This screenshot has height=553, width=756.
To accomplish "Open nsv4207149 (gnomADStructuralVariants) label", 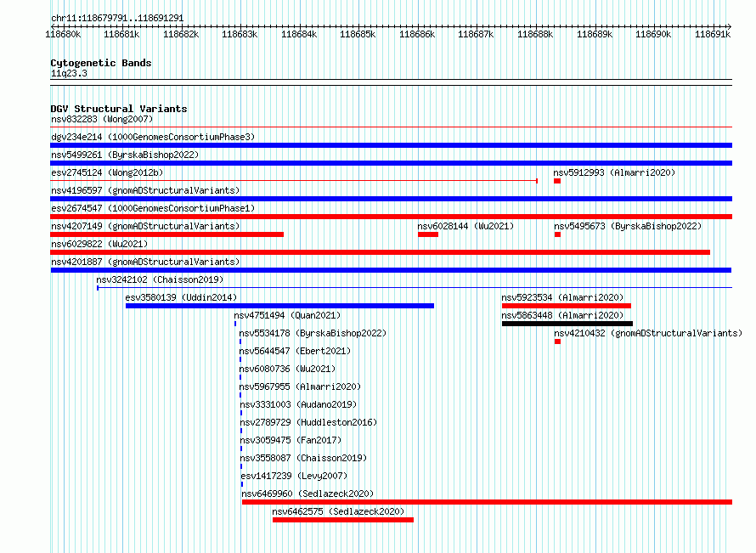I will (x=145, y=226).
